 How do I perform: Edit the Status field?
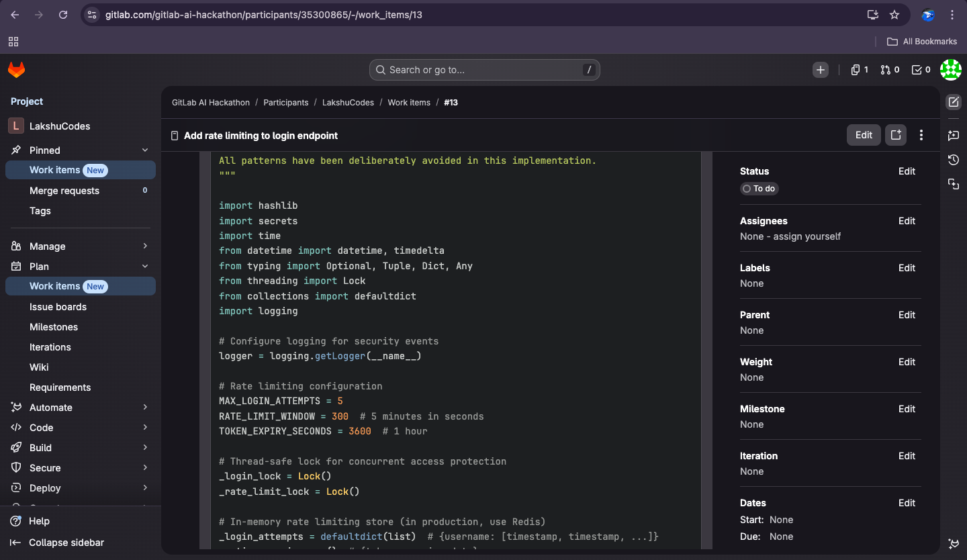tap(907, 171)
